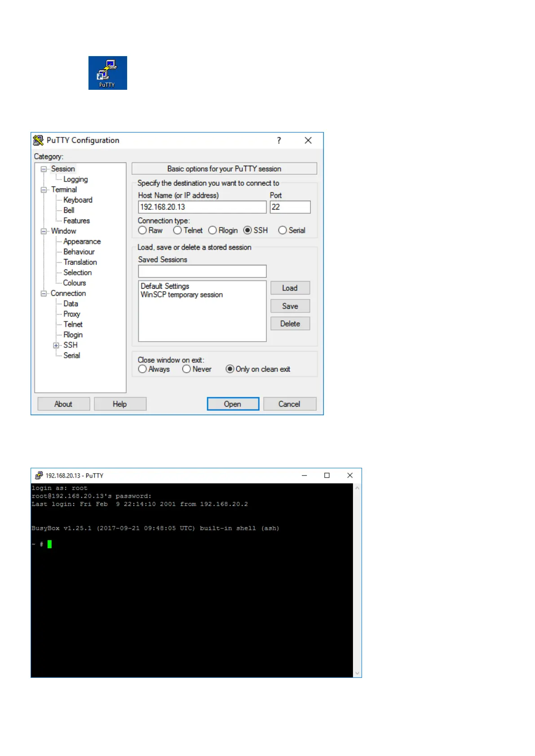535x756 pixels.
Task: Collapse the Session tree node
Action: [44, 169]
